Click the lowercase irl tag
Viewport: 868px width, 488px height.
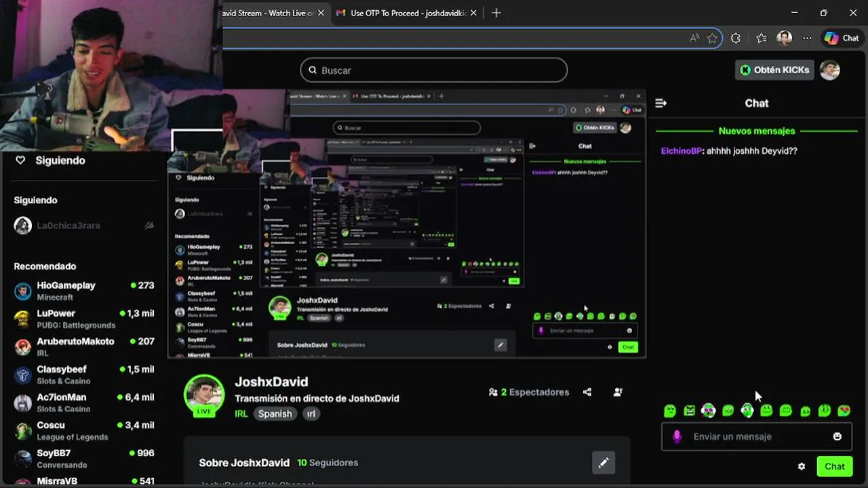coord(311,413)
